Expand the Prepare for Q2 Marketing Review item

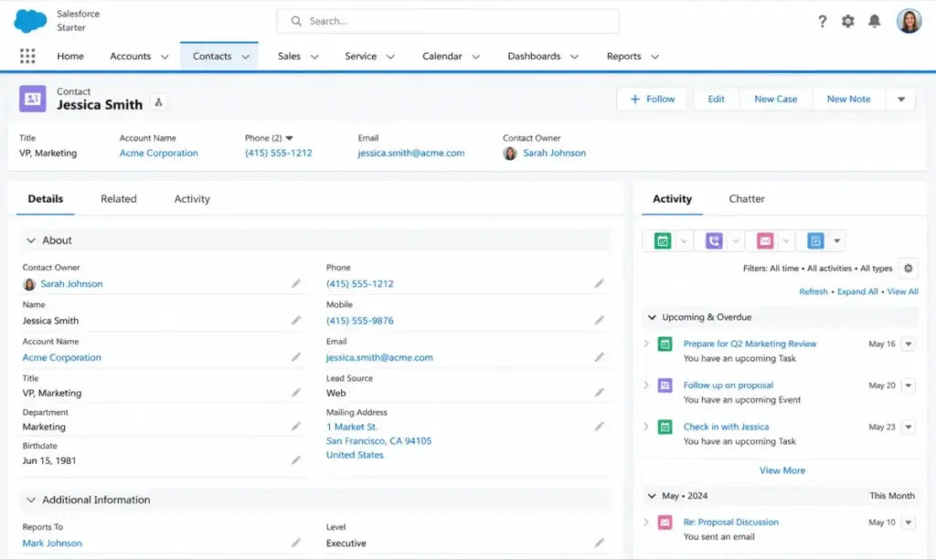click(646, 343)
